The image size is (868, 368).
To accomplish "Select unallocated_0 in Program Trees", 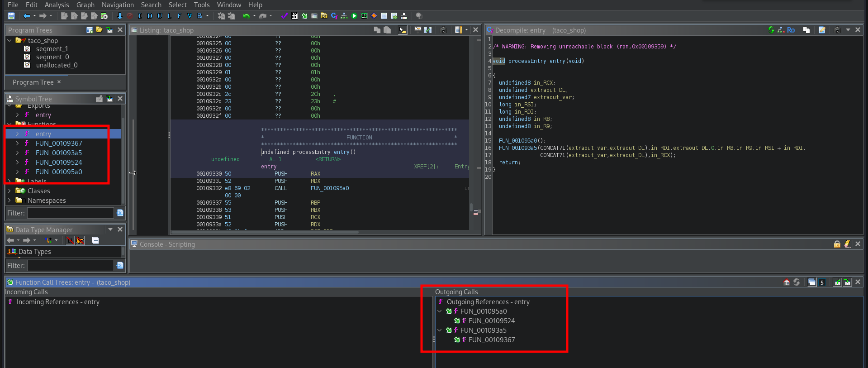I will click(x=57, y=65).
